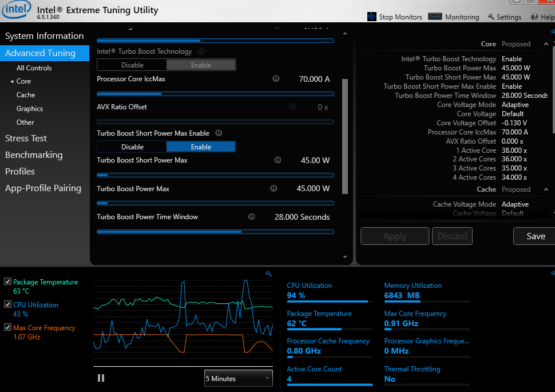Open the 5 Minutes time range dropdown
This screenshot has width=555, height=392.
239,378
